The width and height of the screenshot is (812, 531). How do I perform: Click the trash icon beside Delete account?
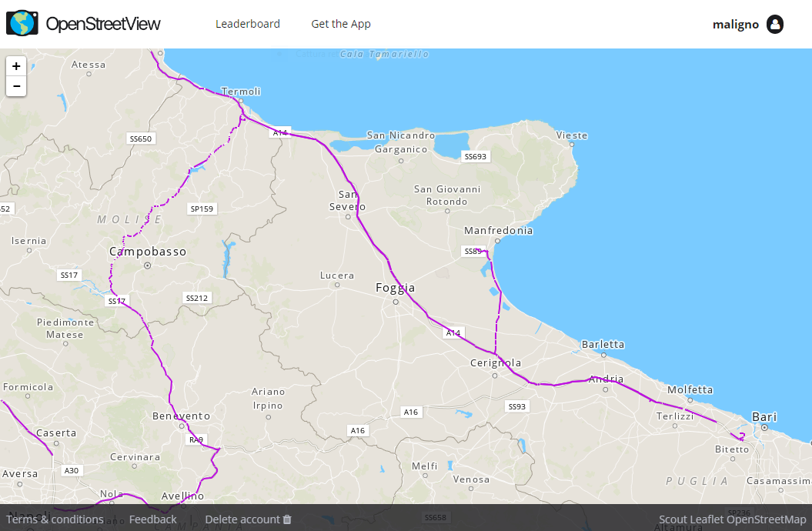[x=287, y=519]
